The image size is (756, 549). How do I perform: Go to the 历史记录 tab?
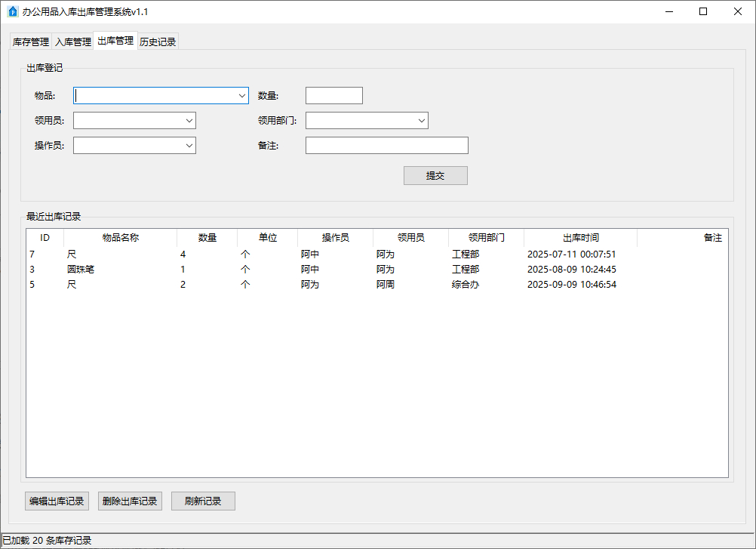(158, 42)
